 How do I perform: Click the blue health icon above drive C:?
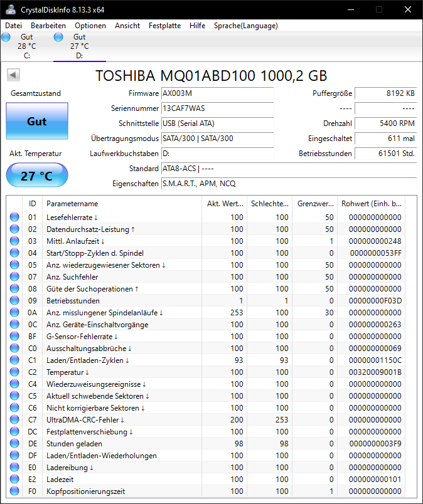6,37
